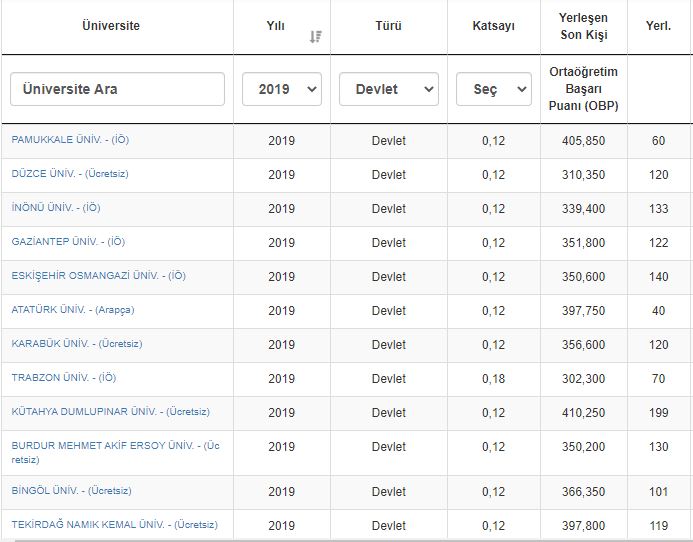Viewport: 693px width, 542px height.
Task: Select the 397,800 score cell
Action: [583, 526]
